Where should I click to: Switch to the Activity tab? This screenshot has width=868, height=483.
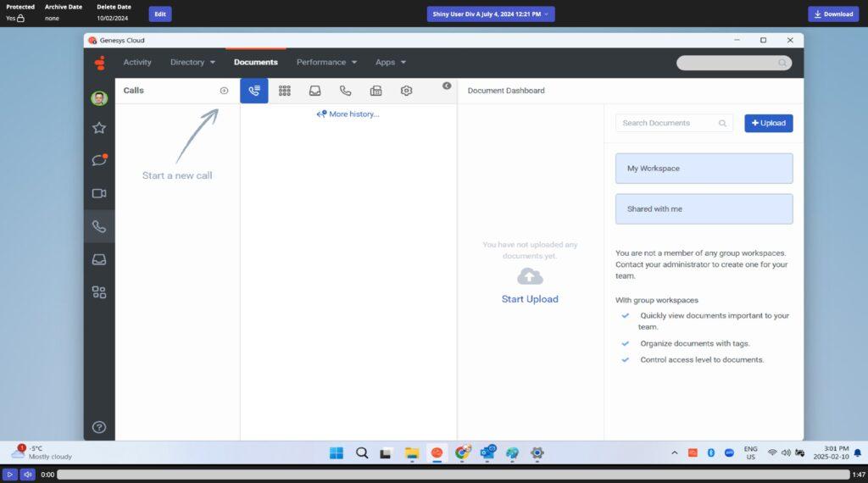coord(137,62)
